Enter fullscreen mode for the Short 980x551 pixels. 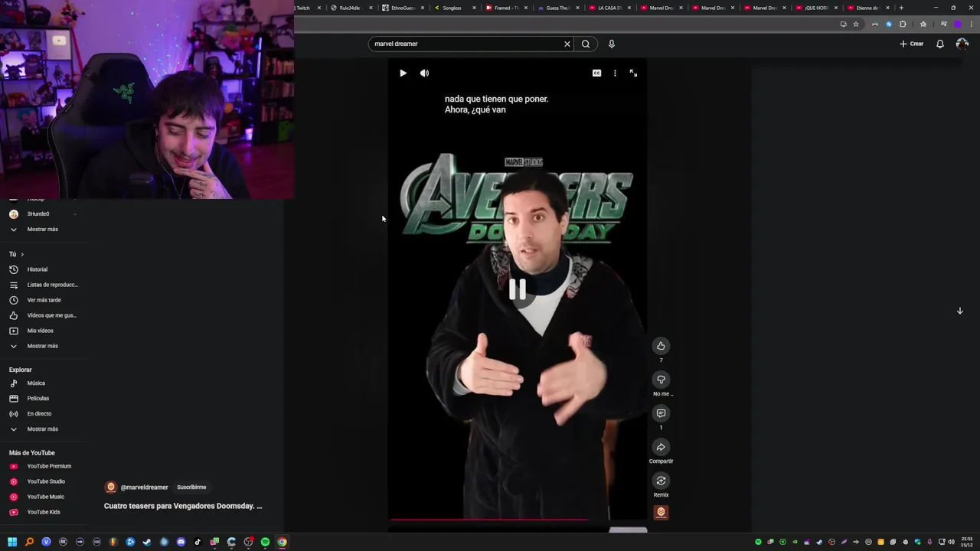(633, 73)
